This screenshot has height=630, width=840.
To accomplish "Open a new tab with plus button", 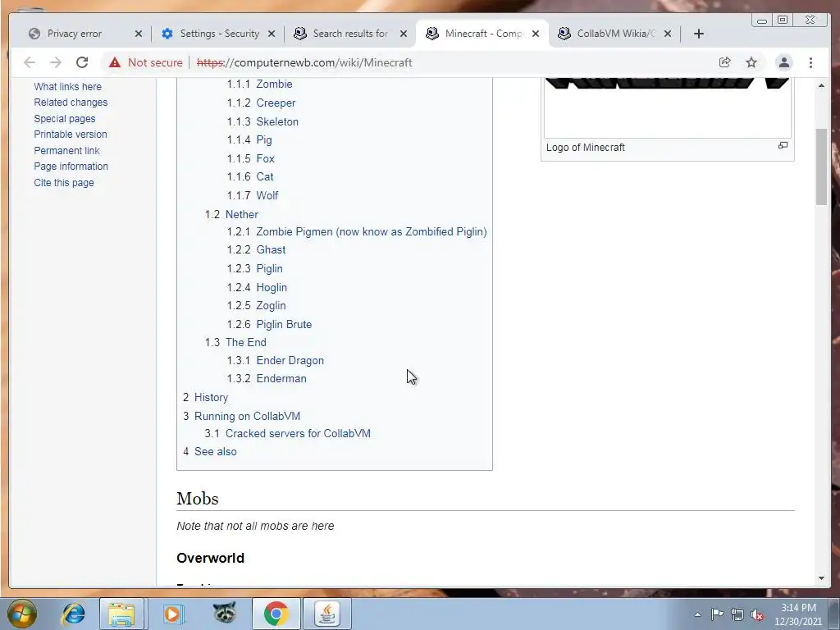I will 699,34.
